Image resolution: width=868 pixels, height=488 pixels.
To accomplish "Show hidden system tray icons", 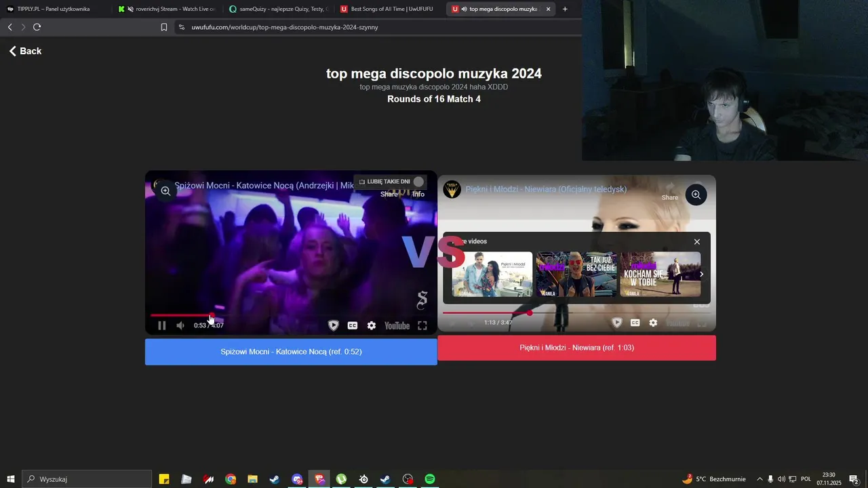I will (759, 479).
